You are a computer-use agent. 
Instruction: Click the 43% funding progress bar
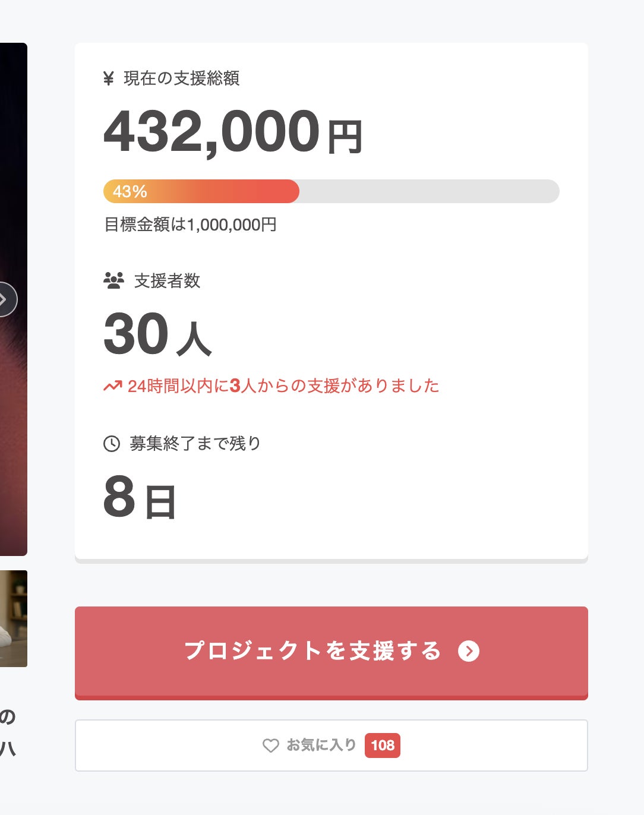point(331,191)
